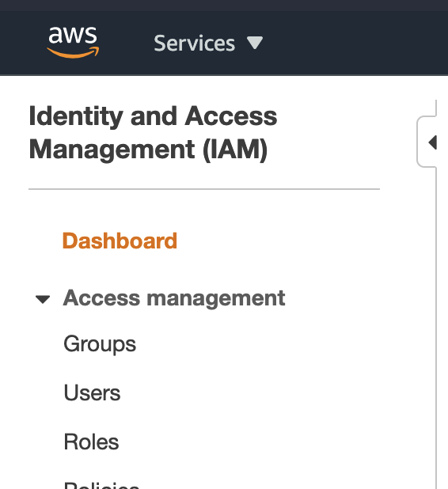
Task: Open the Services menu
Action: [x=208, y=43]
